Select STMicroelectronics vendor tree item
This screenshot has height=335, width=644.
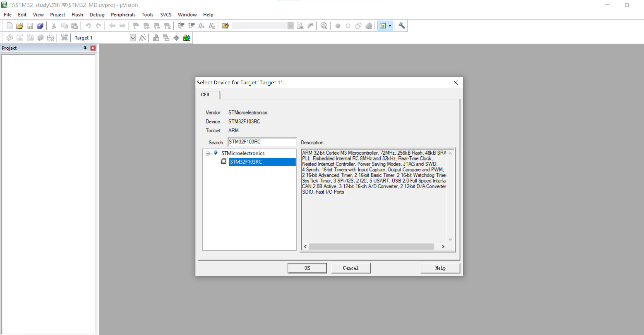pos(243,153)
